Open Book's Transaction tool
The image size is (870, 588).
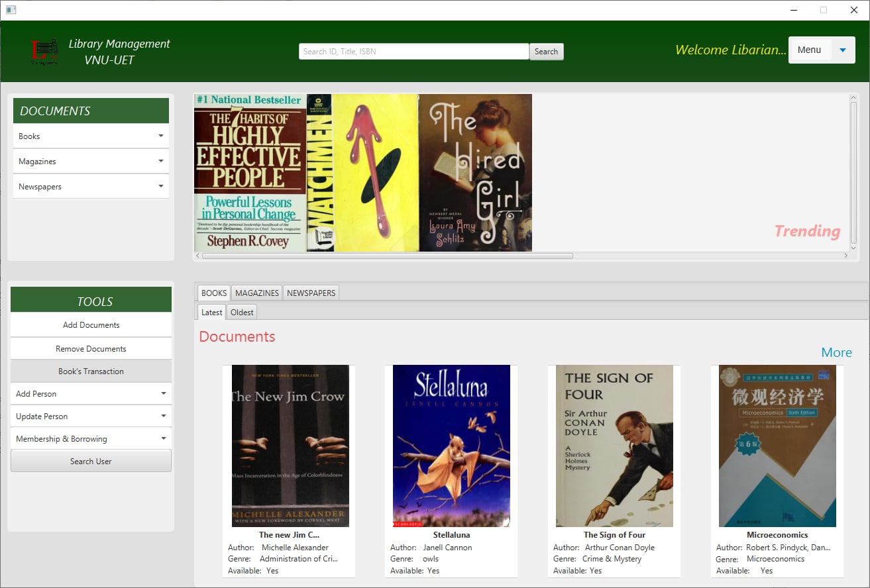pyautogui.click(x=91, y=371)
